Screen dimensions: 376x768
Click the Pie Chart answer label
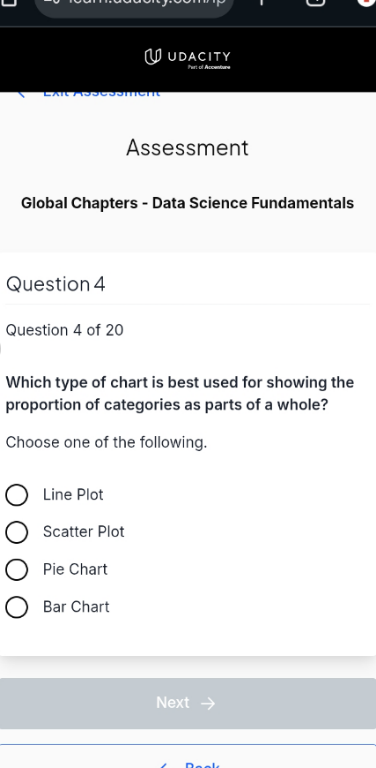[x=75, y=569]
